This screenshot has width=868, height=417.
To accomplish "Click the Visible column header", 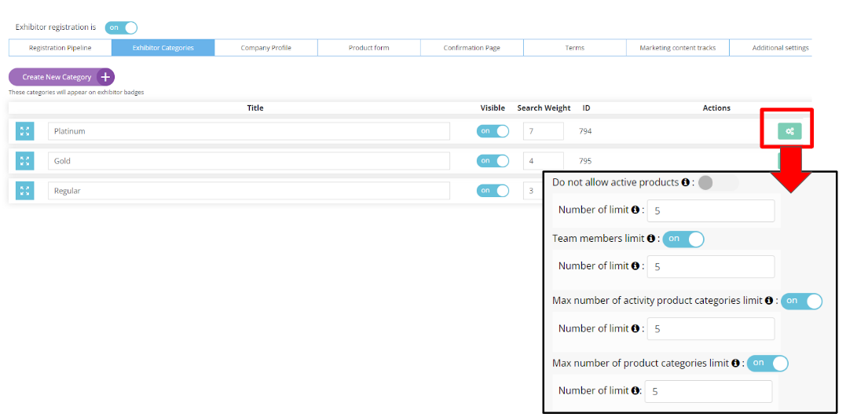I will coord(493,108).
